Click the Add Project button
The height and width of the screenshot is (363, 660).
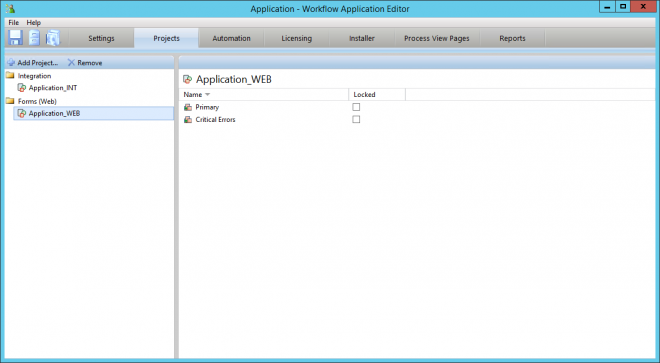[x=33, y=63]
